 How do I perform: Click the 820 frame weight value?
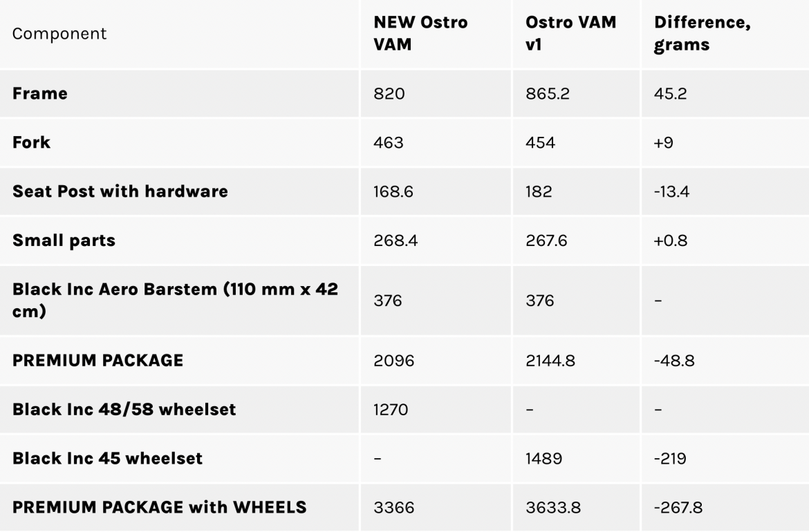pos(389,94)
